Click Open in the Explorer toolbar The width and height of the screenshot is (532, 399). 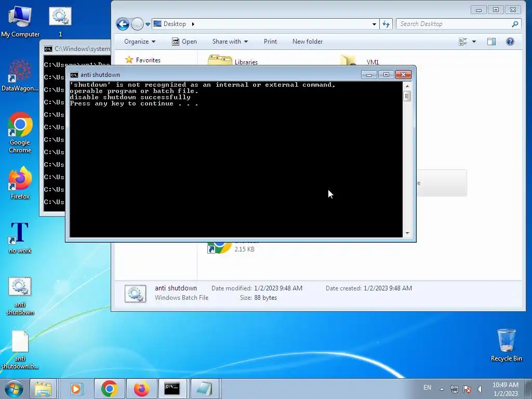[x=184, y=42]
